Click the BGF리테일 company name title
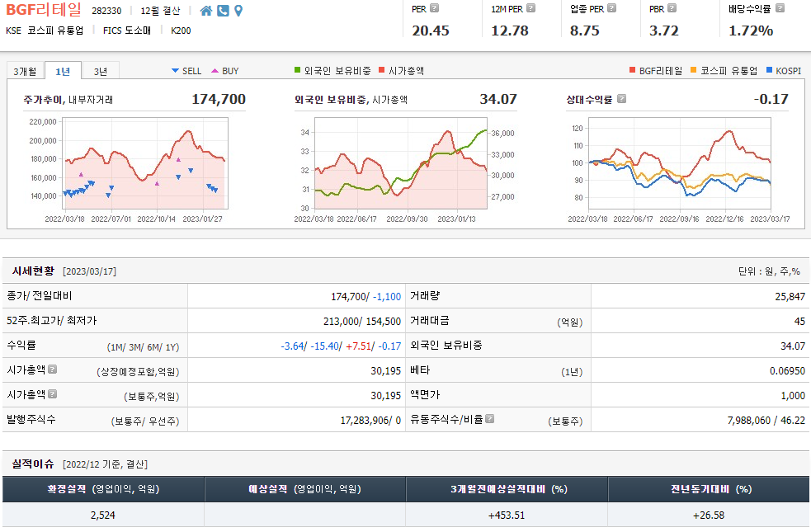This screenshot has width=811, height=532. pos(44,10)
